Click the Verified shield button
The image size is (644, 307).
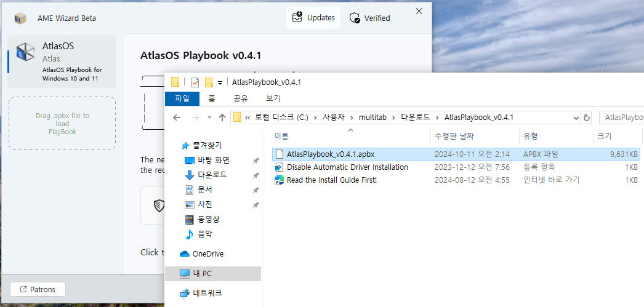(369, 18)
